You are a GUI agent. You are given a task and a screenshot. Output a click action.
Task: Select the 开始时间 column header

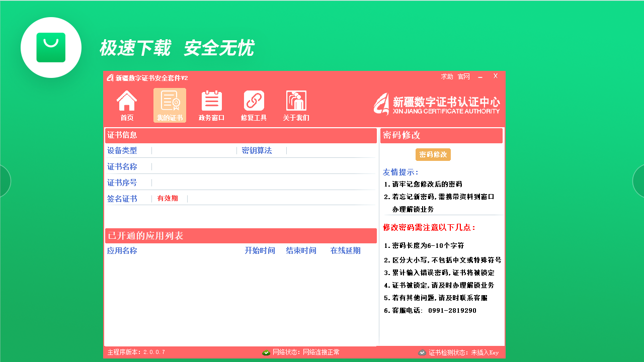click(x=260, y=250)
